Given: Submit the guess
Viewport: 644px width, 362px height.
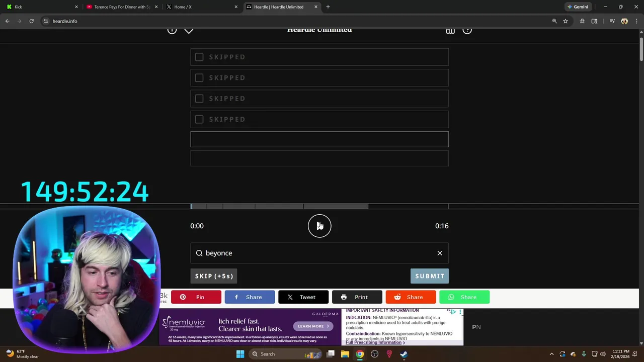Looking at the screenshot, I should tap(430, 276).
